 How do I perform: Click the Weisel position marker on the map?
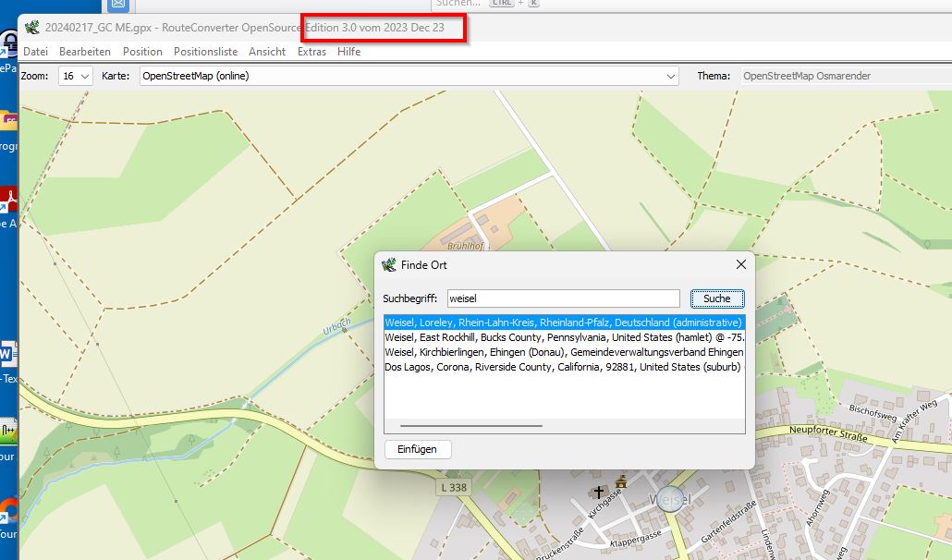point(670,500)
